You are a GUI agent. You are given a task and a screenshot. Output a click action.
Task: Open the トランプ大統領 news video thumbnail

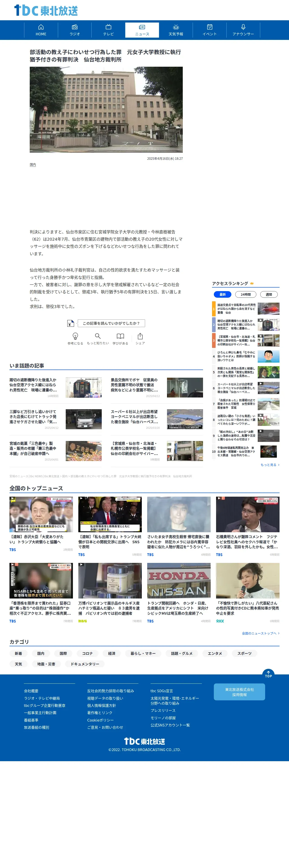point(110,514)
